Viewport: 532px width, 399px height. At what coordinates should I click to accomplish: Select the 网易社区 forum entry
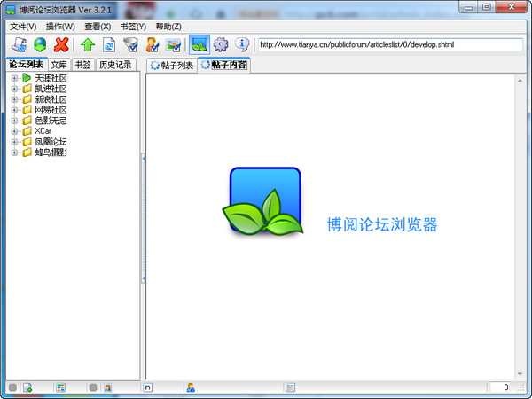click(51, 110)
